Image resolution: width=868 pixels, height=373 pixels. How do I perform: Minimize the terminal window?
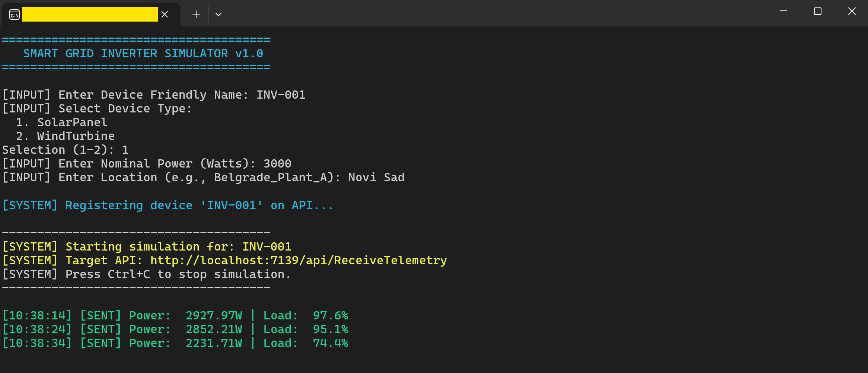coord(783,12)
